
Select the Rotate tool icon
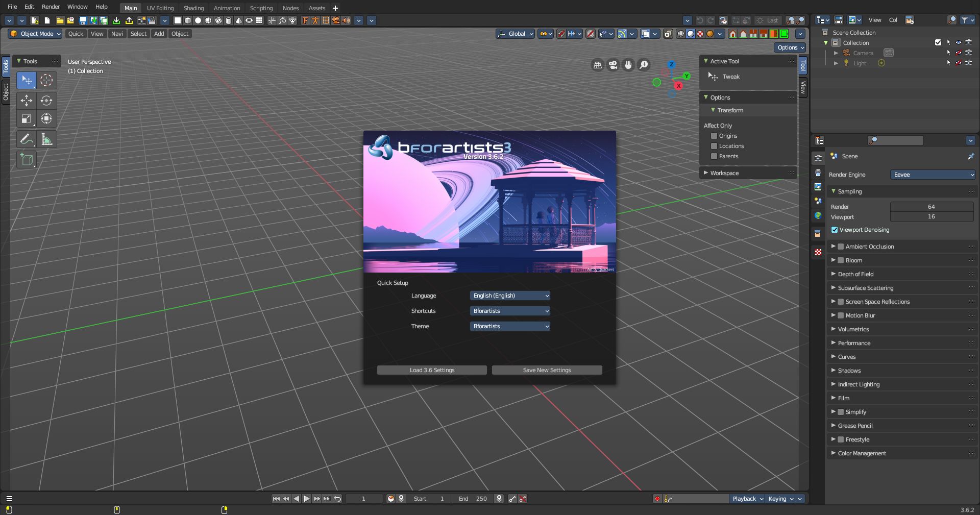click(x=46, y=101)
